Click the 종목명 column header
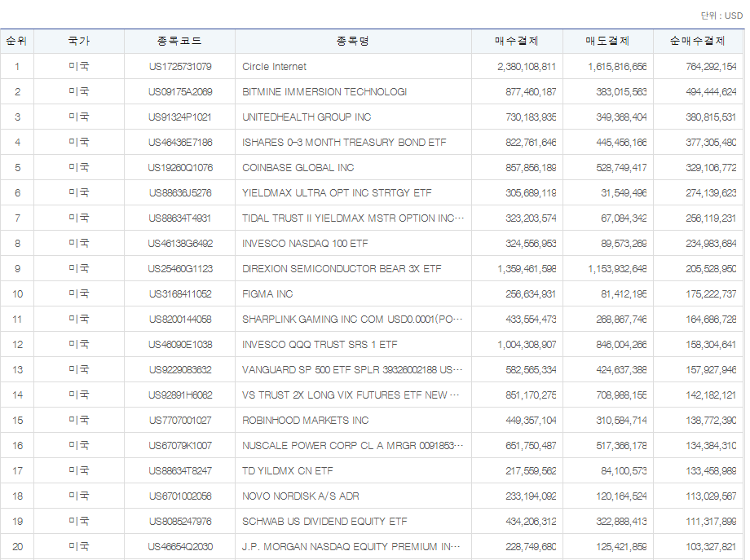This screenshot has width=750, height=560. 353,41
